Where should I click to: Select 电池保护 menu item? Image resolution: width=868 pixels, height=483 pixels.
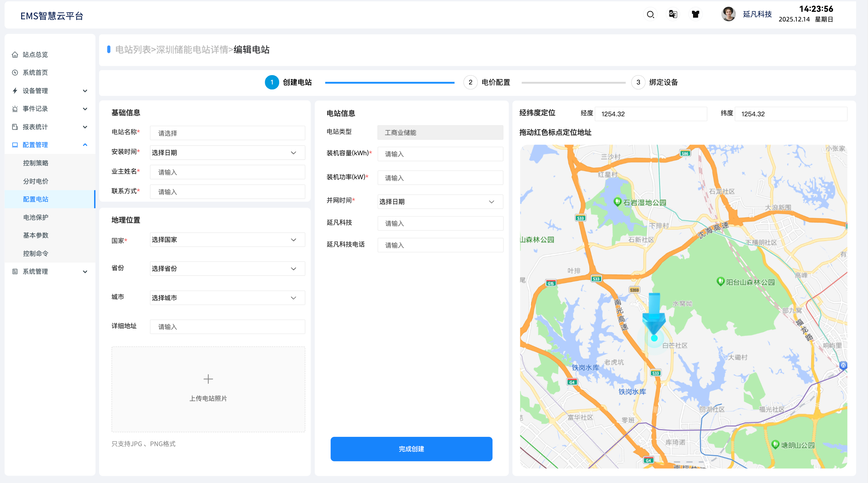tap(36, 217)
